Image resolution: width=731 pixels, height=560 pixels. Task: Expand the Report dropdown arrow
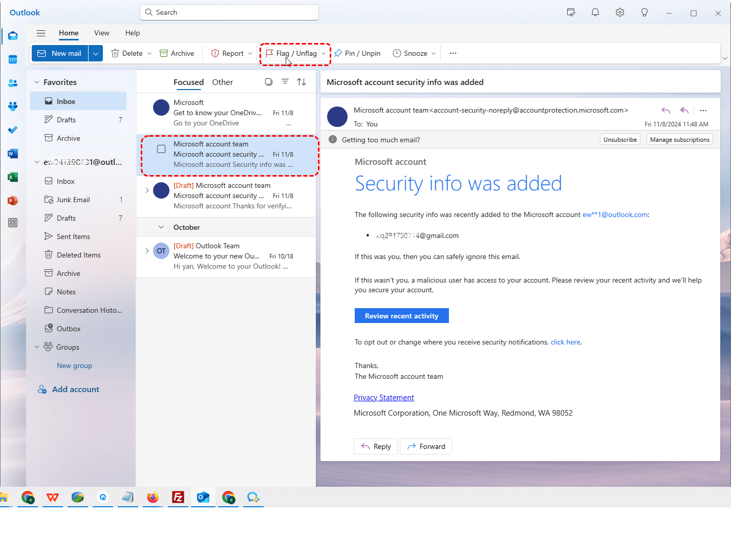point(250,53)
